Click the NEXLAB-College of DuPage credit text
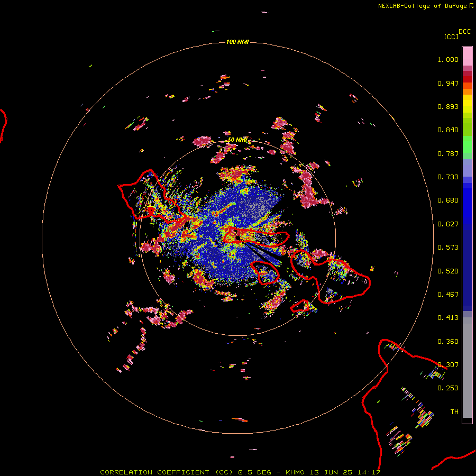Viewport: 476px width, 476px height. (422, 6)
